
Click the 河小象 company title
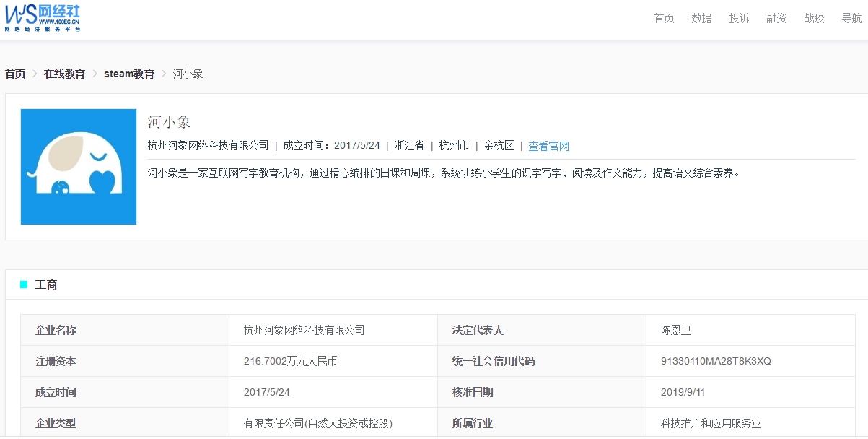[x=169, y=121]
